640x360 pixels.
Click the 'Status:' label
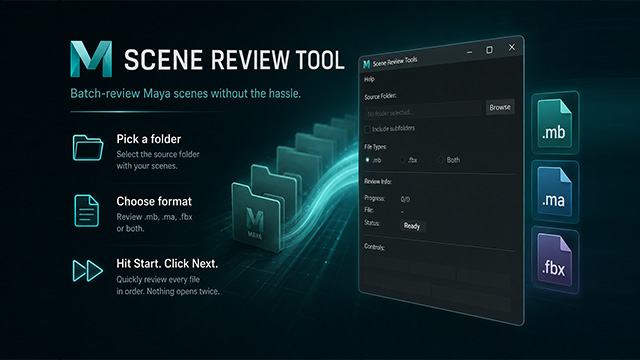pyautogui.click(x=372, y=223)
